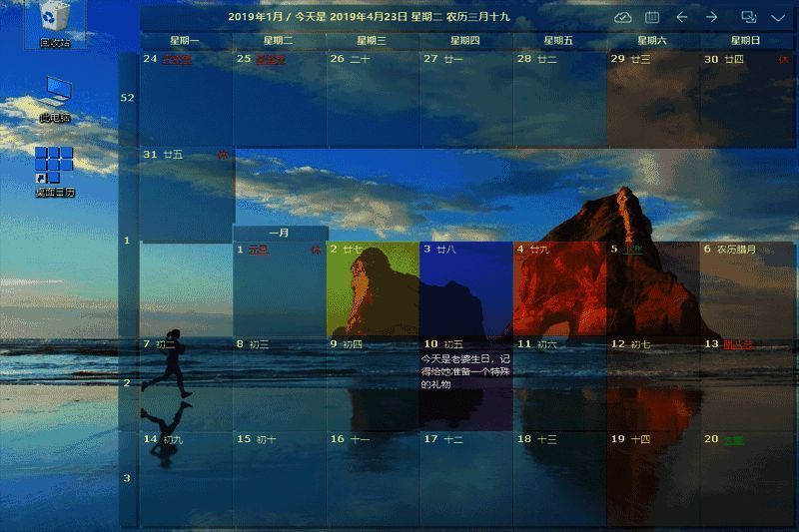Viewport: 799px width, 532px height.
Task: Select the 14 初九 date cell
Action: (x=186, y=478)
